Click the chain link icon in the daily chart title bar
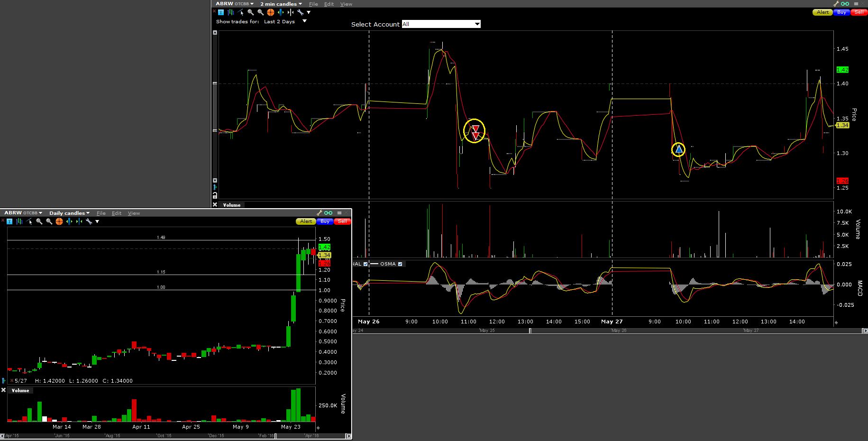 click(x=328, y=213)
